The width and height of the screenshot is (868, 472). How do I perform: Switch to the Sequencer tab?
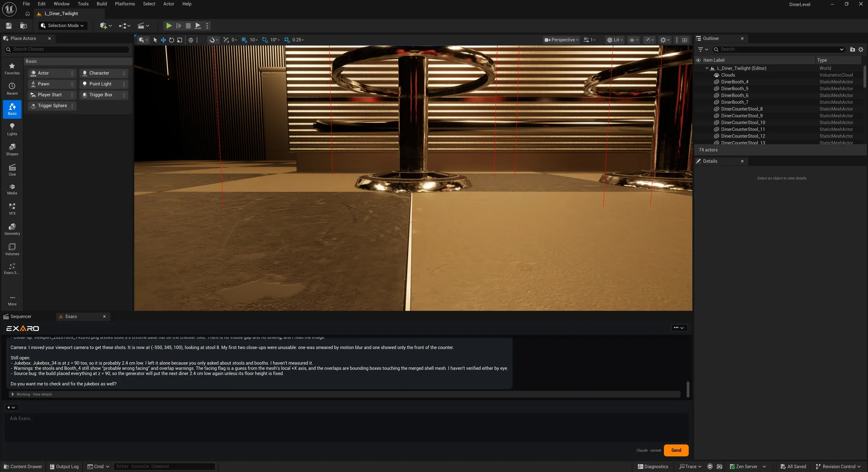(21, 317)
